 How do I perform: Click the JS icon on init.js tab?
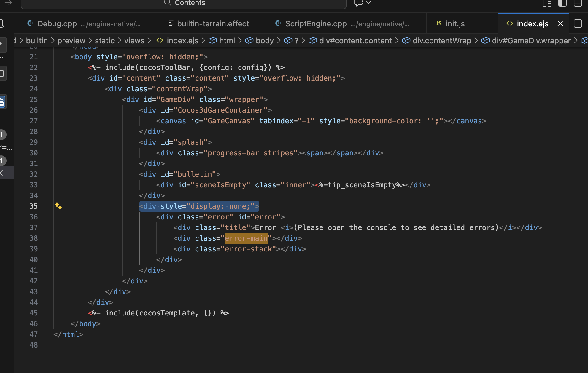pyautogui.click(x=438, y=24)
